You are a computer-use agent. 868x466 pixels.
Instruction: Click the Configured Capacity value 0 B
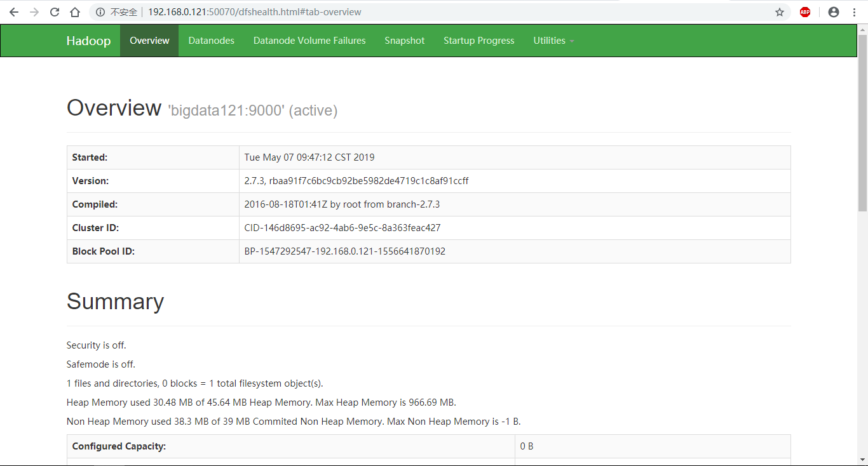pyautogui.click(x=527, y=446)
